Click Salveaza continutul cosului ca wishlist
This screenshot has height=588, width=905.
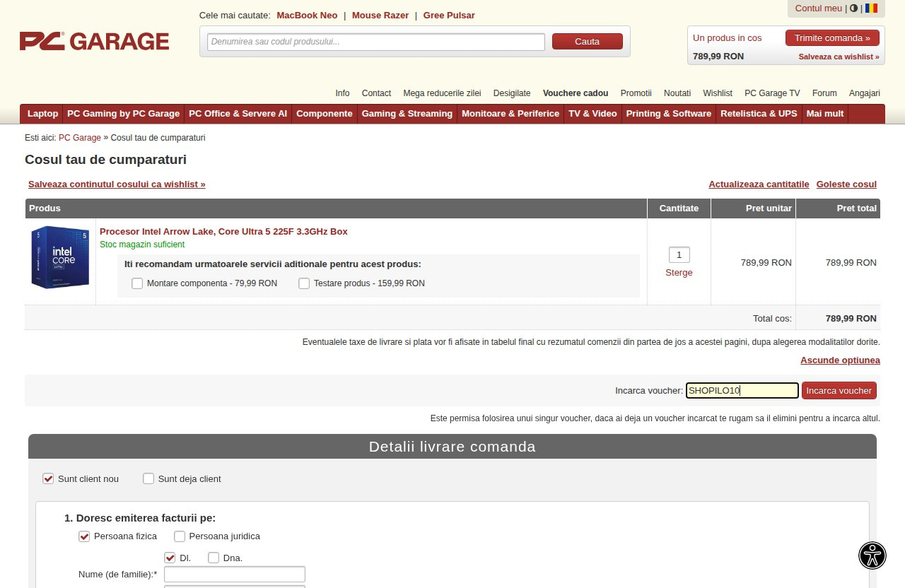(x=117, y=184)
